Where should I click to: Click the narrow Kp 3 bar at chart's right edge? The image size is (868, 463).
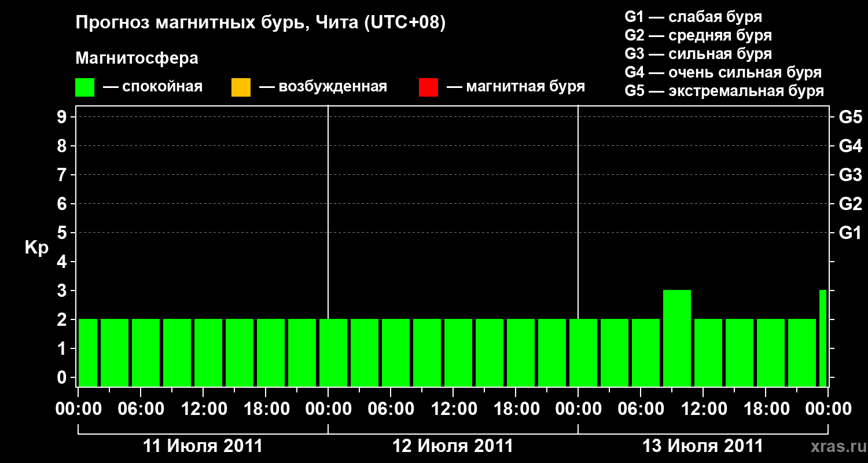tap(823, 338)
